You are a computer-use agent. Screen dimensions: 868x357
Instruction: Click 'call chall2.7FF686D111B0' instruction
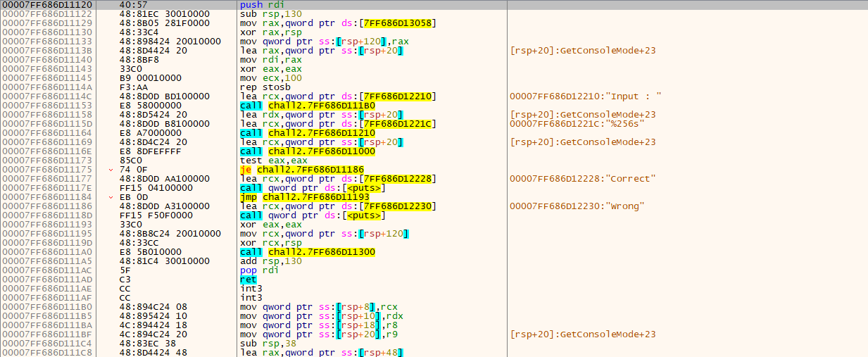coord(308,106)
